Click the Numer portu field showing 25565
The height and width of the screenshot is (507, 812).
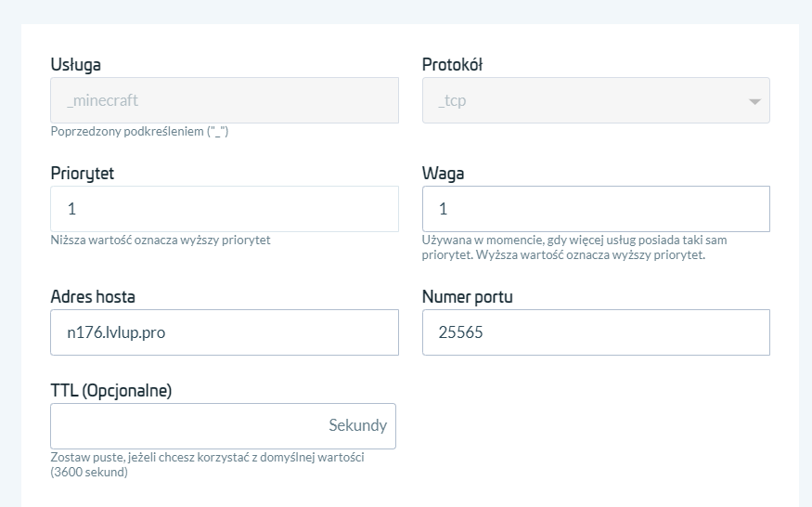pyautogui.click(x=595, y=332)
